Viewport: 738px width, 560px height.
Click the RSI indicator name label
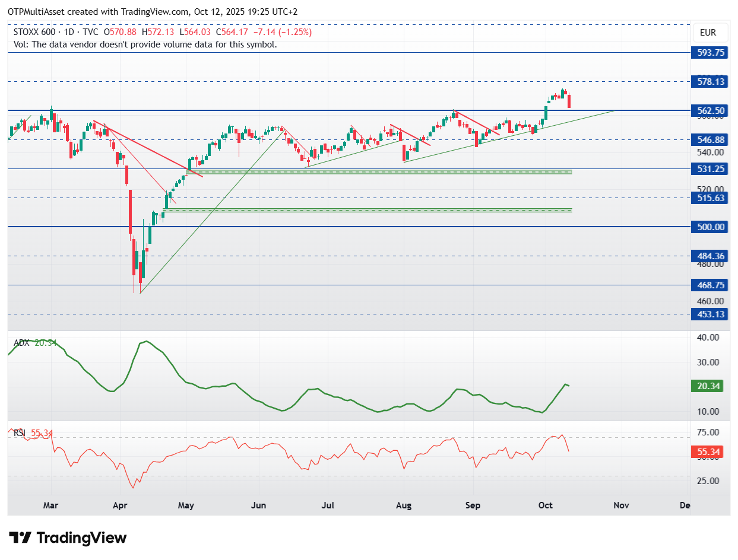(20, 434)
